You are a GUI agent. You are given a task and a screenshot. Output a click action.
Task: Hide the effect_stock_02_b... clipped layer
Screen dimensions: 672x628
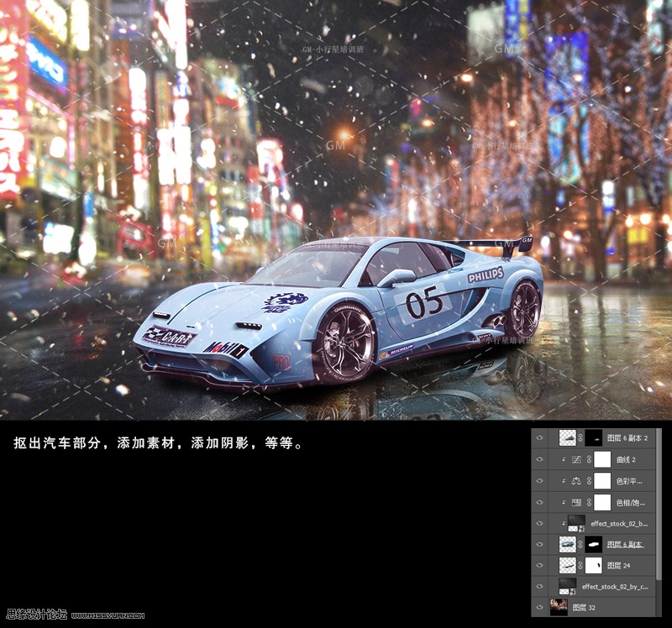[x=539, y=523]
